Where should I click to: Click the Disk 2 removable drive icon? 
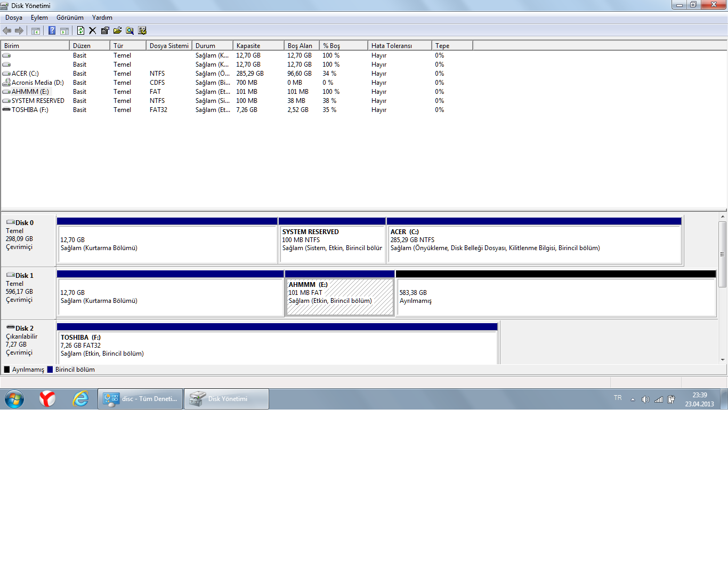(x=10, y=327)
